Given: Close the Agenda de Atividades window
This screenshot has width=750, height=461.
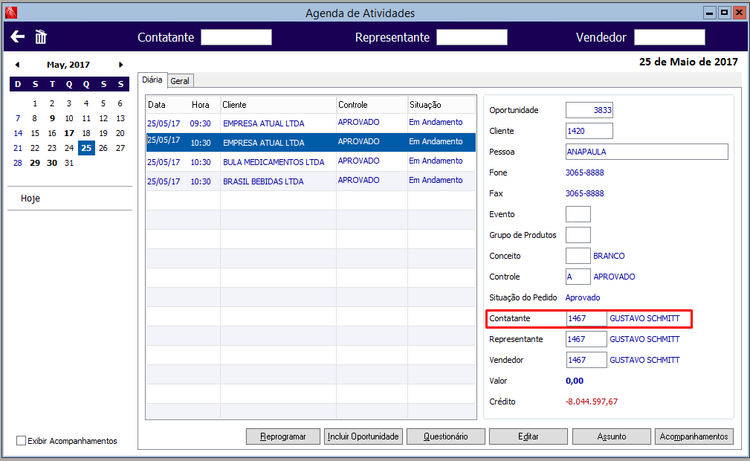Looking at the screenshot, I should [x=739, y=13].
